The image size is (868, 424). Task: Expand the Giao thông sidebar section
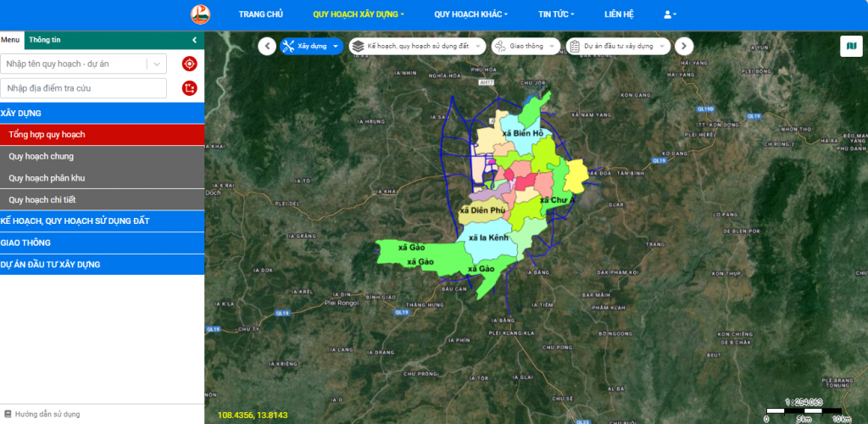click(102, 243)
